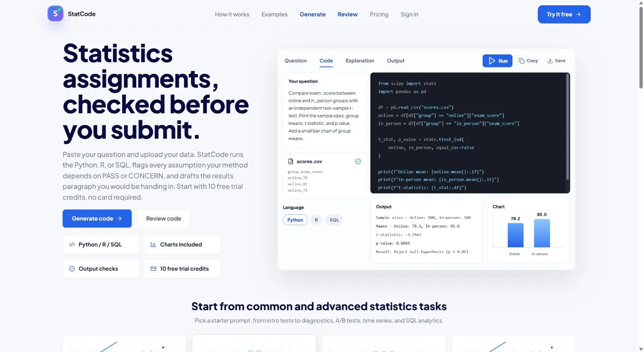Click the arrow in Generate code button
The height and width of the screenshot is (352, 644).
click(x=120, y=219)
